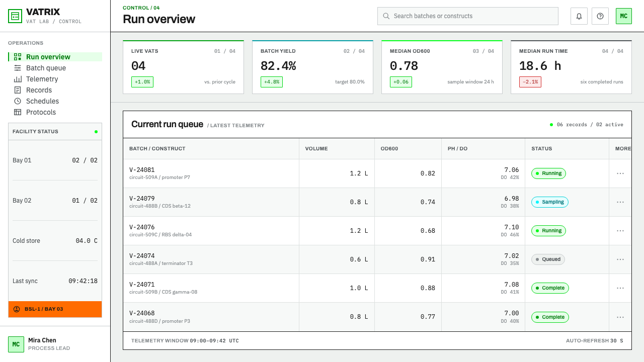Viewport: 644px width, 362px height.
Task: Go to Batch queue in sidebar
Action: tap(55, 68)
